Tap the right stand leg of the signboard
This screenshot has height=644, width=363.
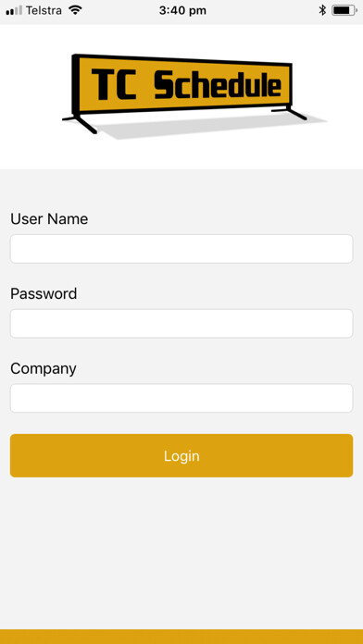point(290,113)
